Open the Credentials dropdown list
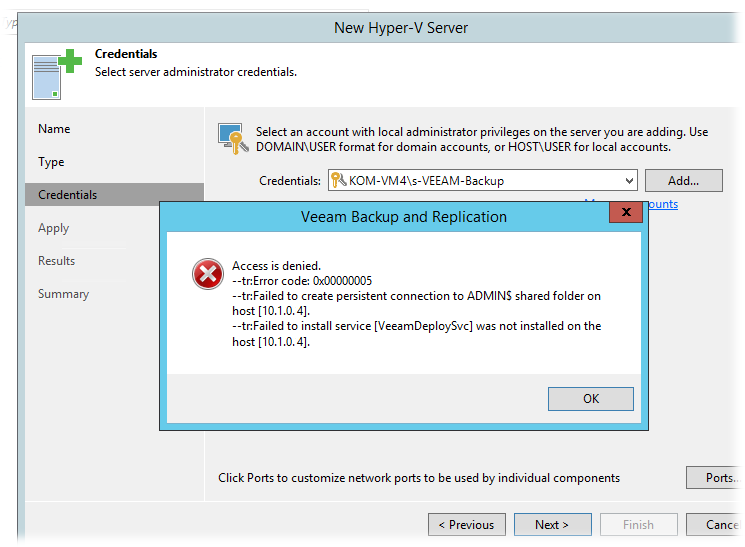 [629, 181]
